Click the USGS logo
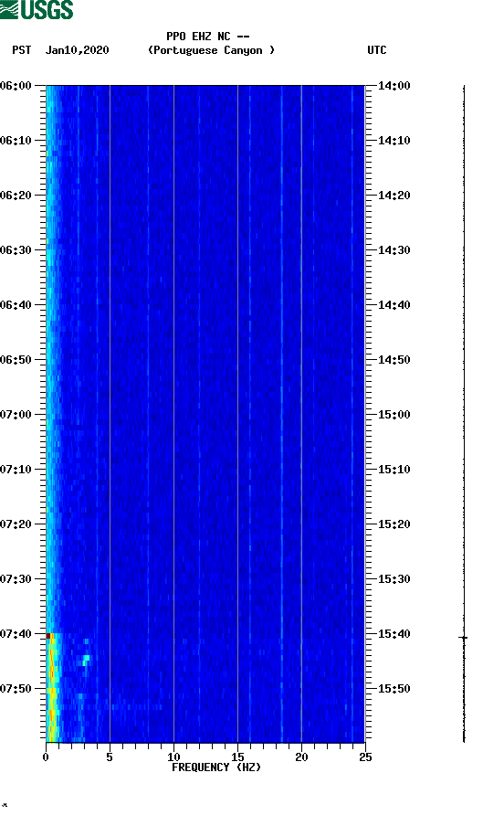This screenshot has height=815, width=504. pos(37,9)
